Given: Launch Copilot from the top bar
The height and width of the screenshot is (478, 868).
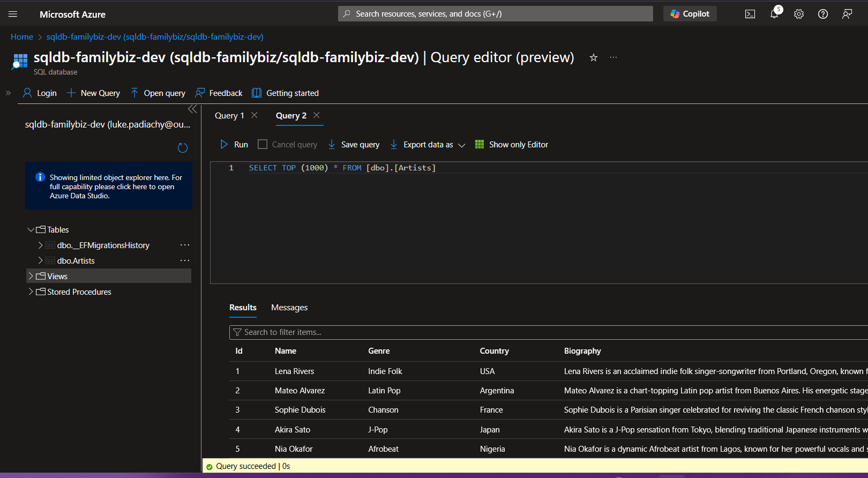Looking at the screenshot, I should (x=690, y=14).
